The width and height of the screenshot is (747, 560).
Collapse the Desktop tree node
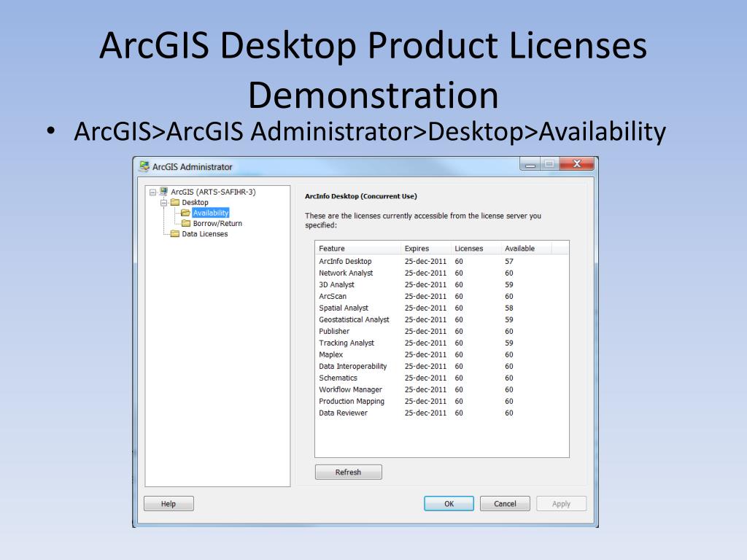[x=164, y=203]
